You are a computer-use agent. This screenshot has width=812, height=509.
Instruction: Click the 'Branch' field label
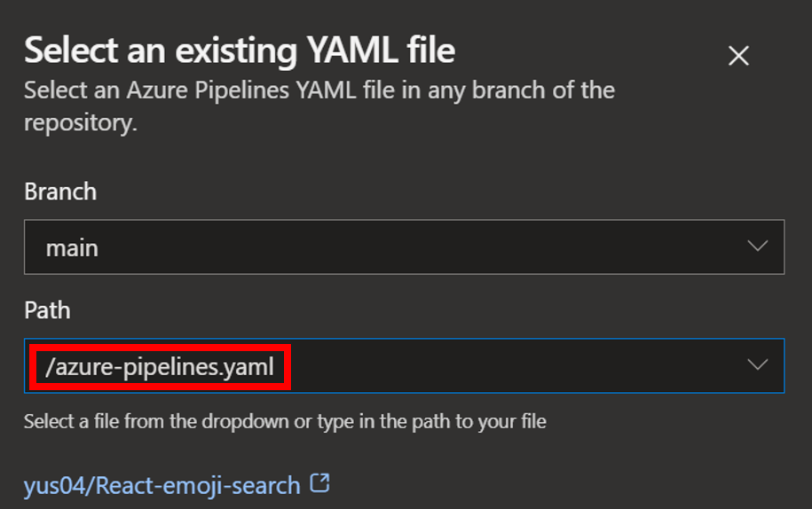pos(60,192)
